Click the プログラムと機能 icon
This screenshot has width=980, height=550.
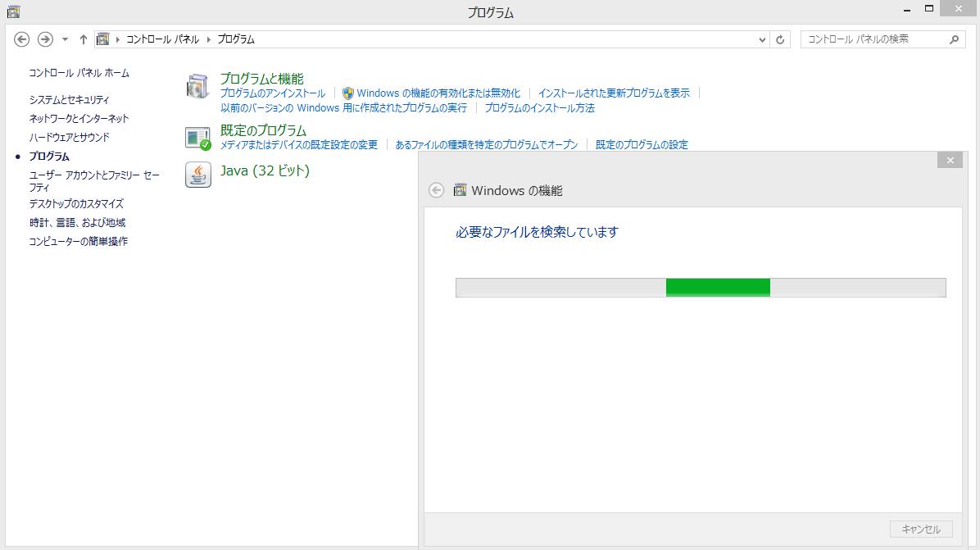197,86
